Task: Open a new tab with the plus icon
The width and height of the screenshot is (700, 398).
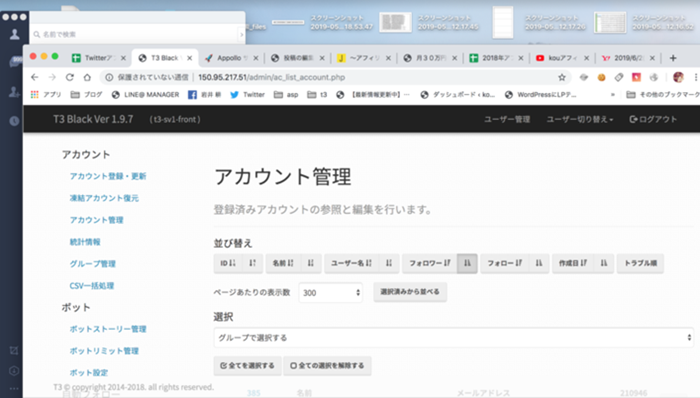Action: pyautogui.click(x=673, y=58)
